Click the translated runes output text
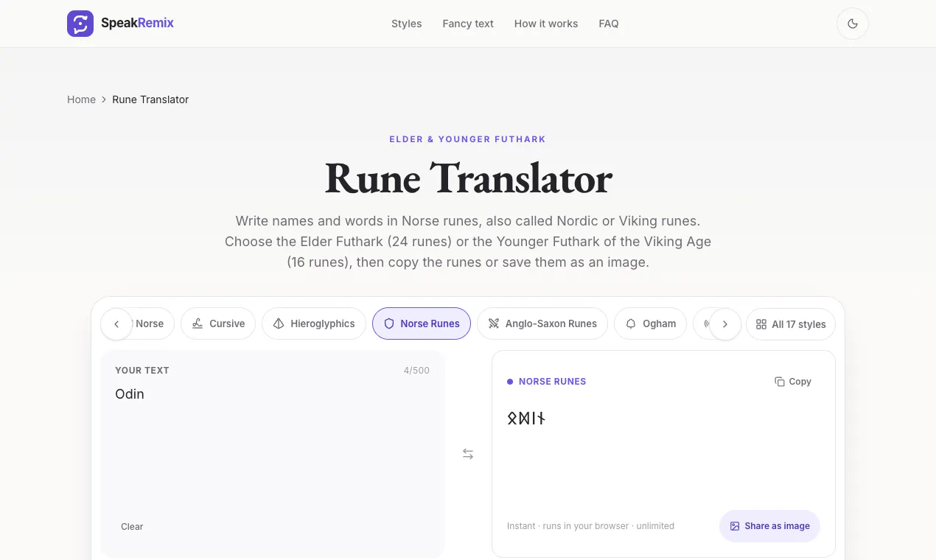 [526, 419]
